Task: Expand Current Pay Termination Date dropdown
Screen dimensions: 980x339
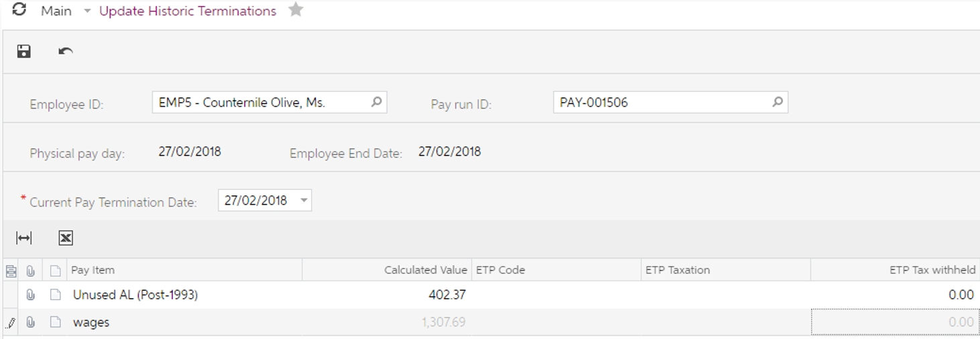Action: pos(304,201)
